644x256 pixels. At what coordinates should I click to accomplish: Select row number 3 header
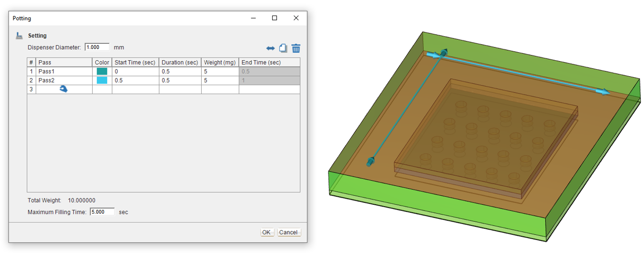(31, 89)
